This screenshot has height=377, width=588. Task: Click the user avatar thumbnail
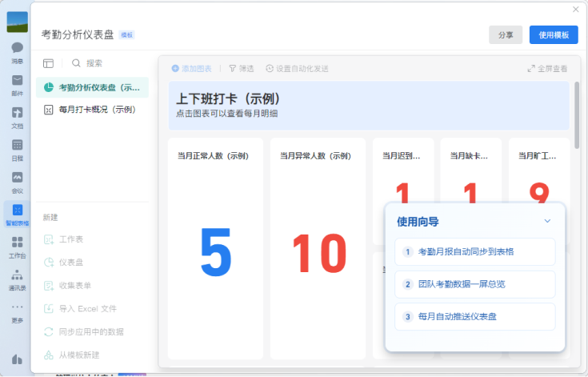tap(18, 22)
